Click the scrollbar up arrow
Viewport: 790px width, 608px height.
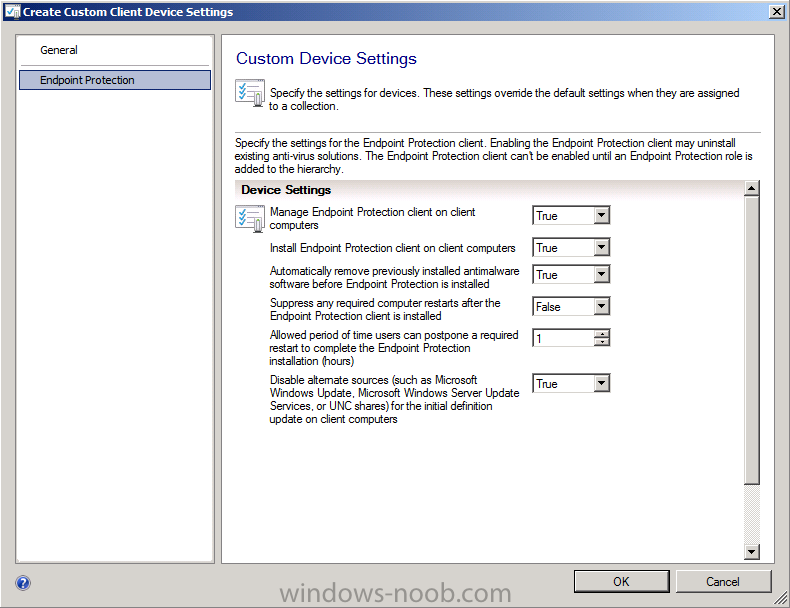pos(751,188)
